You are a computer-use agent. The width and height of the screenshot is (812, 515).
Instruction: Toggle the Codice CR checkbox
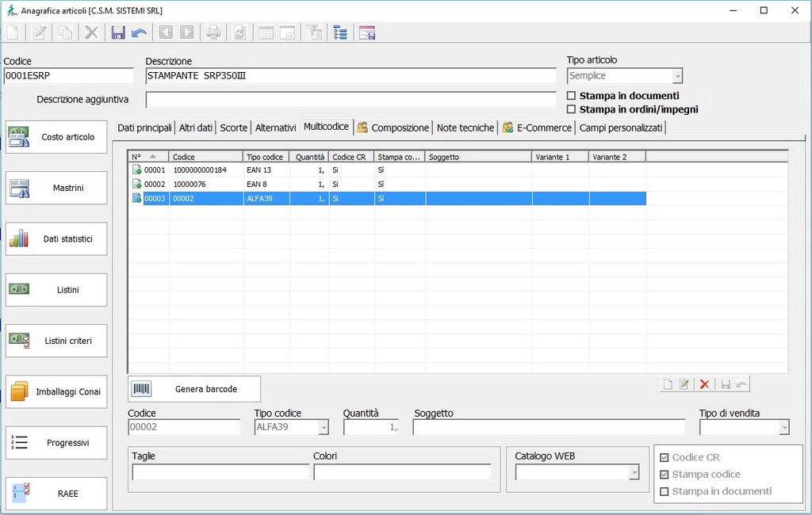tap(665, 457)
